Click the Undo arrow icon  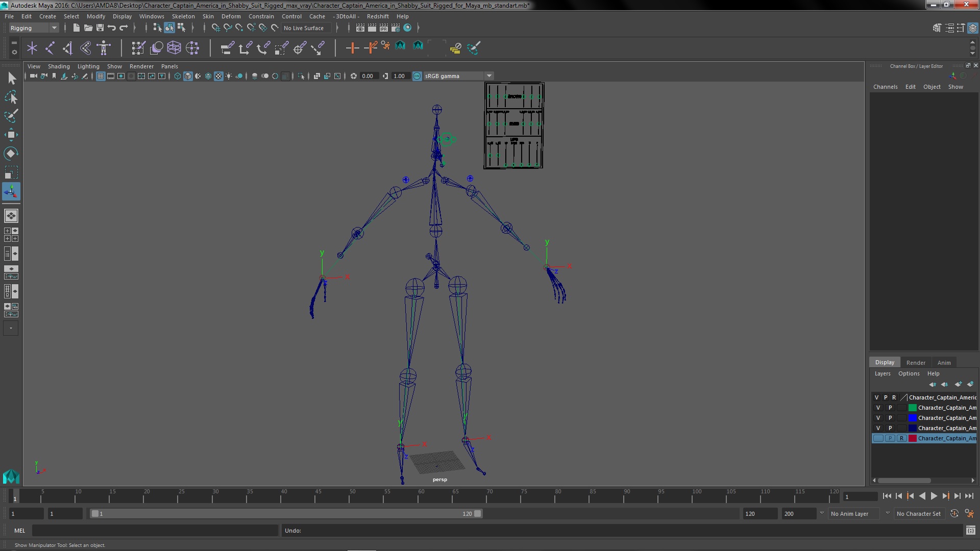[111, 28]
